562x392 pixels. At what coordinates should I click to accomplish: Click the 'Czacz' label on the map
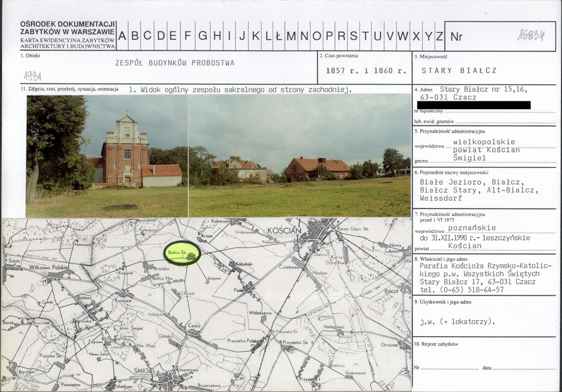pos(194,326)
